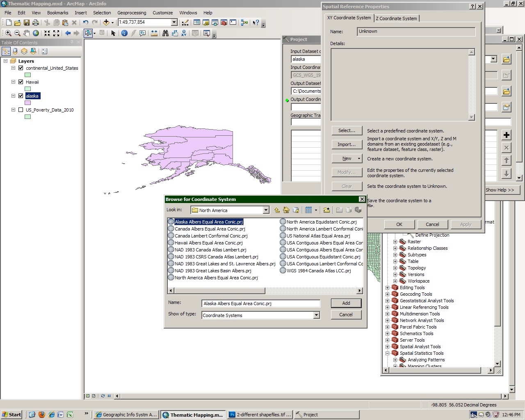Switch to the Z Coordinate System tab
The image size is (525, 420).
(x=396, y=18)
